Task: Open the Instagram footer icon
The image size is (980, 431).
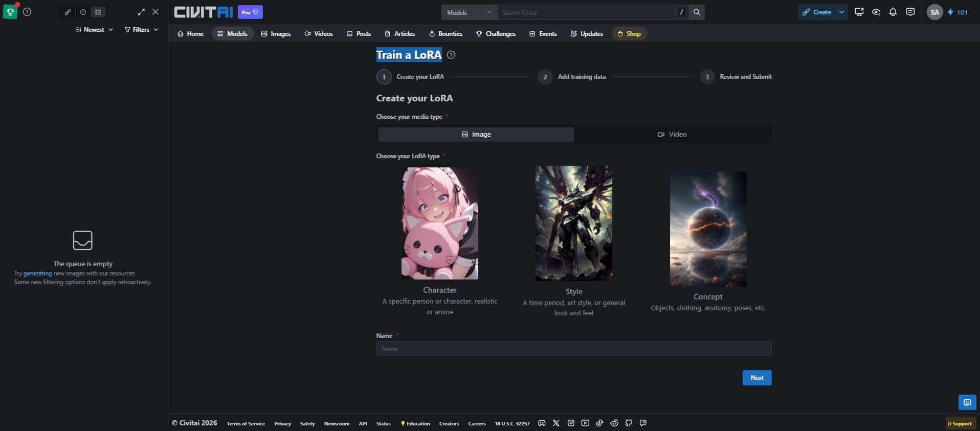Action: [x=571, y=423]
